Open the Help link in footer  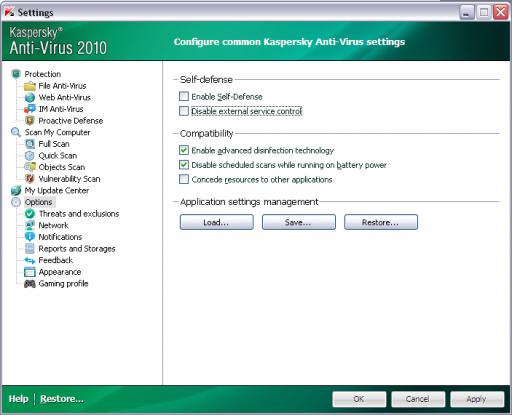(19, 399)
